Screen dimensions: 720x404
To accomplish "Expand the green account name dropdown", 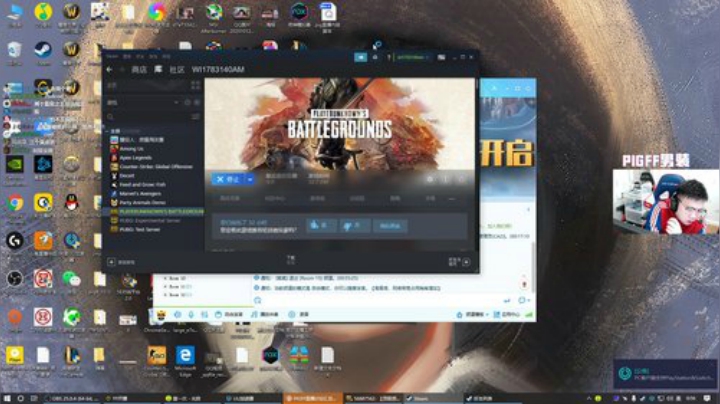I will [x=413, y=57].
